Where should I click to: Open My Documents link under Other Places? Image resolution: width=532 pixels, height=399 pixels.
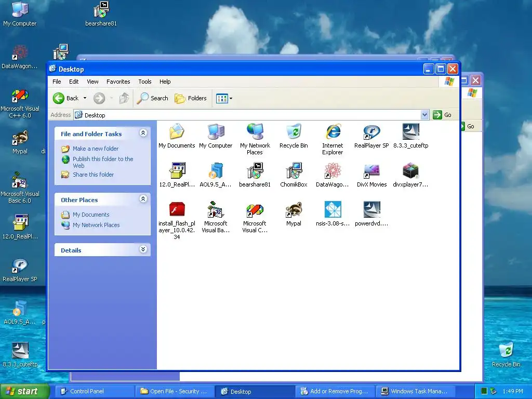click(90, 215)
